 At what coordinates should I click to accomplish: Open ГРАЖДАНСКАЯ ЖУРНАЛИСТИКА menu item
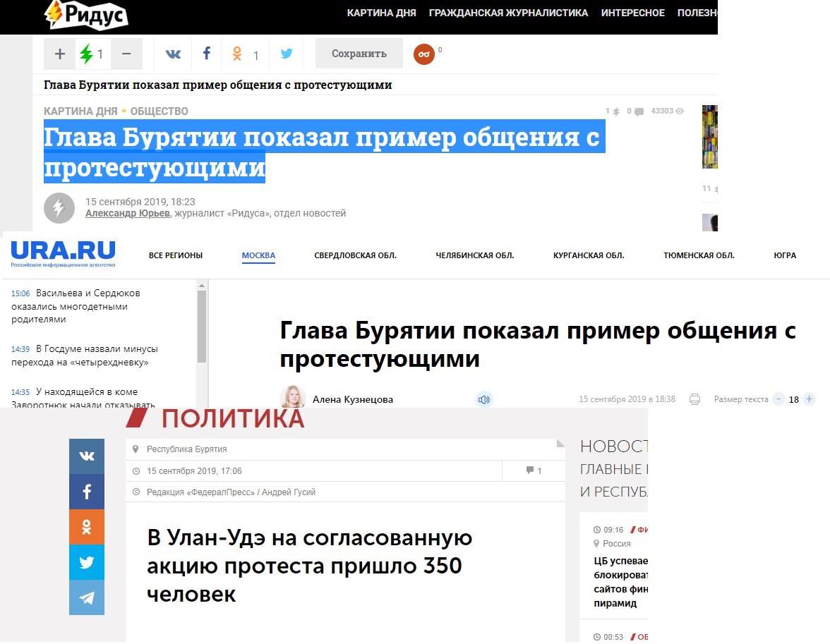tap(508, 13)
